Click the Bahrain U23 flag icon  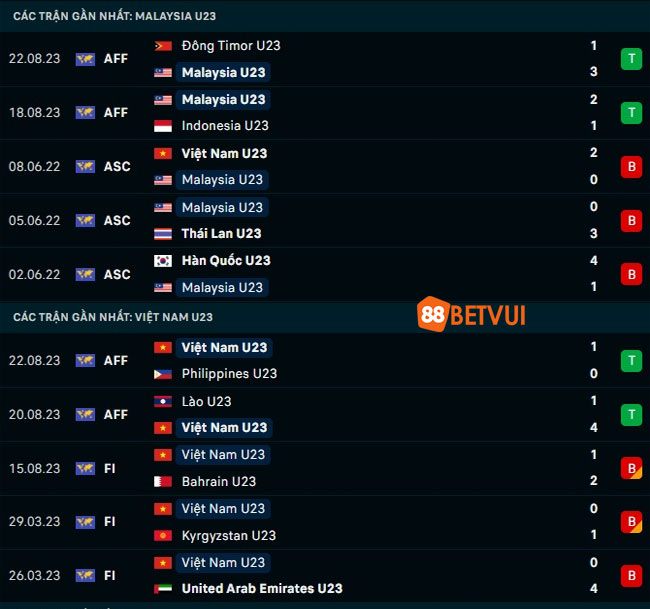coord(163,482)
